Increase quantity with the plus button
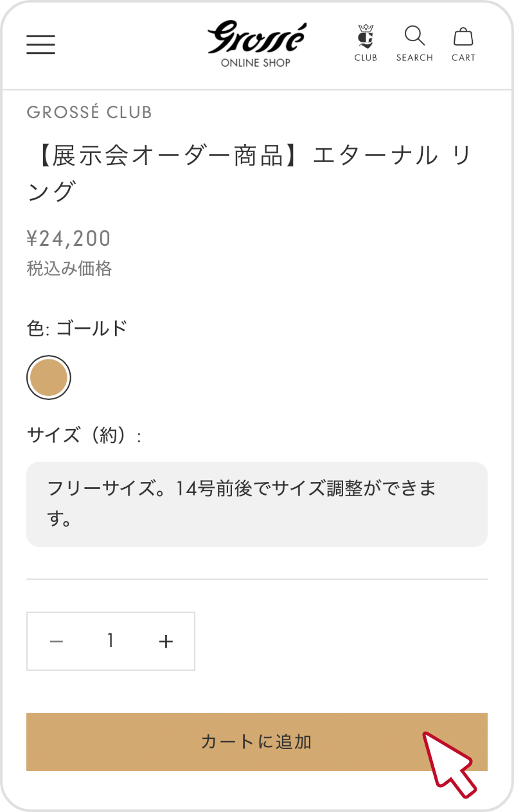 tap(166, 641)
